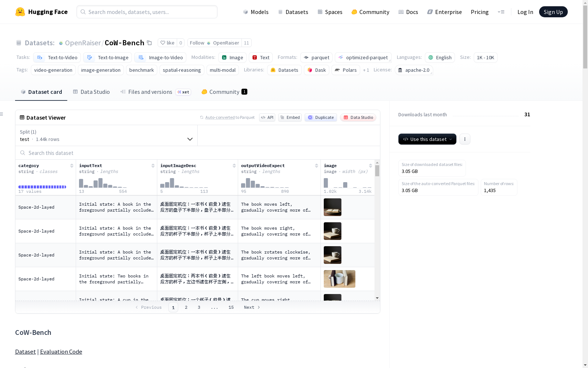Open the Dataset link under CoW-Bench

[x=25, y=352]
